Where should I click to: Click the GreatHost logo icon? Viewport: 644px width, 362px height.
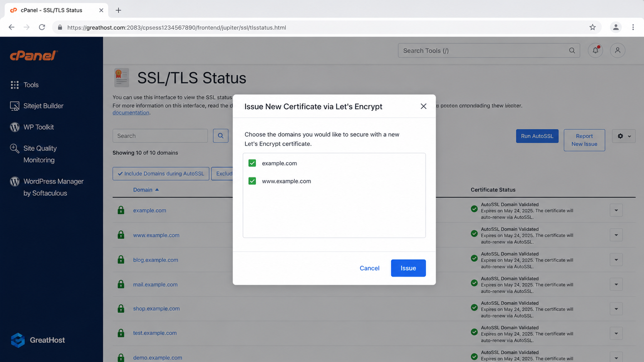[18, 340]
